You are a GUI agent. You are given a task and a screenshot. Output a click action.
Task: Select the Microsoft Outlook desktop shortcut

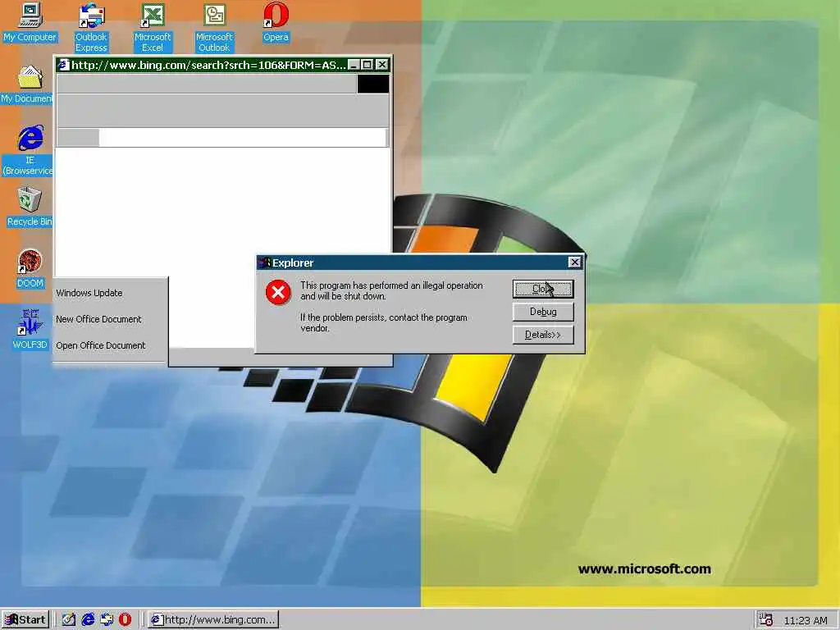click(214, 27)
